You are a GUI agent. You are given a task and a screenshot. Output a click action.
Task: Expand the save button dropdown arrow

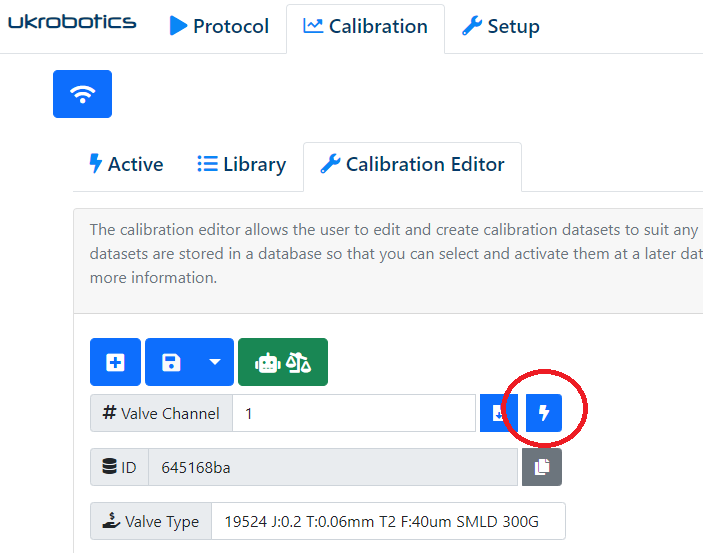pos(214,362)
